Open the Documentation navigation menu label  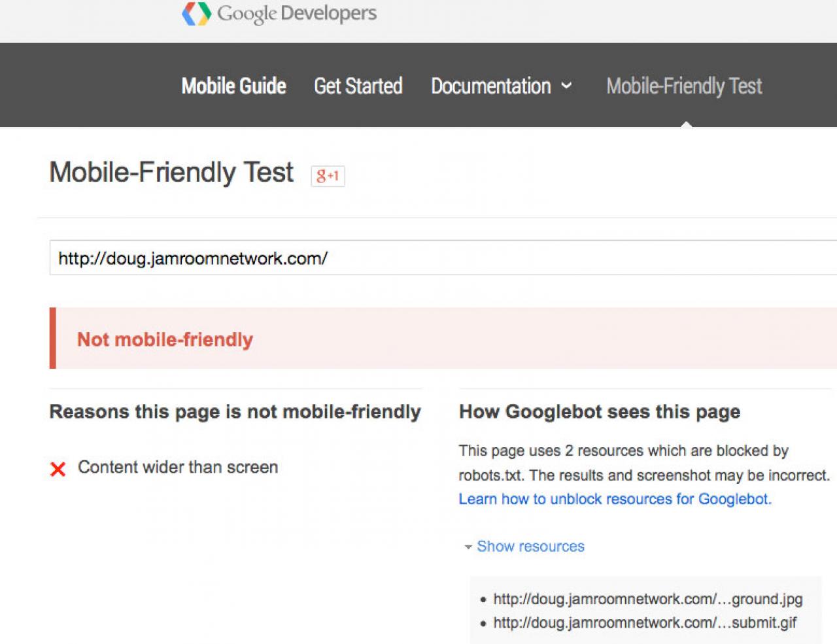[490, 86]
